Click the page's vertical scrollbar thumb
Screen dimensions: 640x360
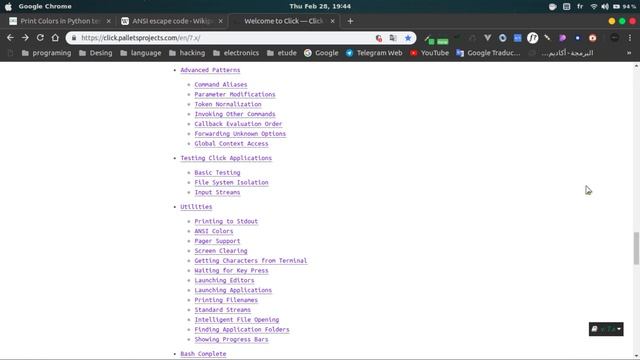[x=636, y=248]
